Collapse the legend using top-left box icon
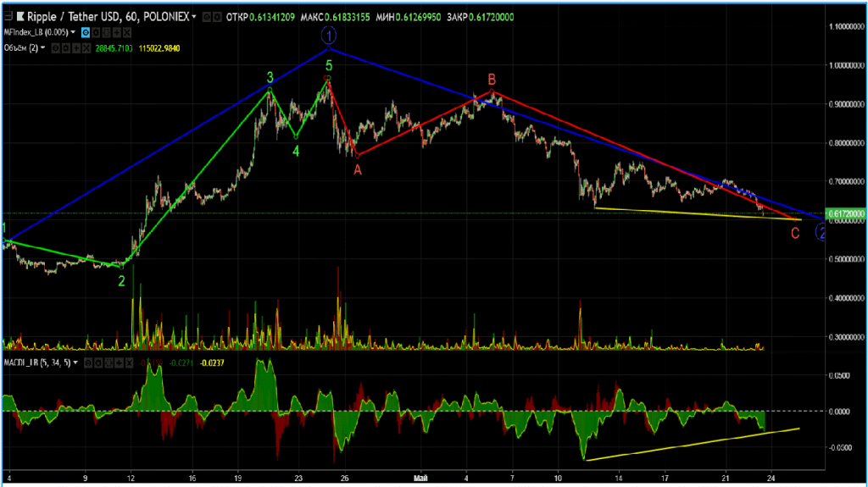 point(8,17)
